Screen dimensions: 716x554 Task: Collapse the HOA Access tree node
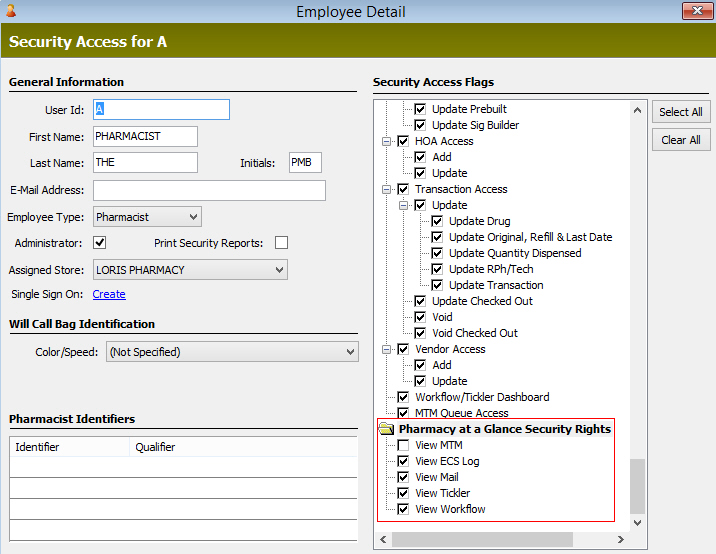click(386, 141)
